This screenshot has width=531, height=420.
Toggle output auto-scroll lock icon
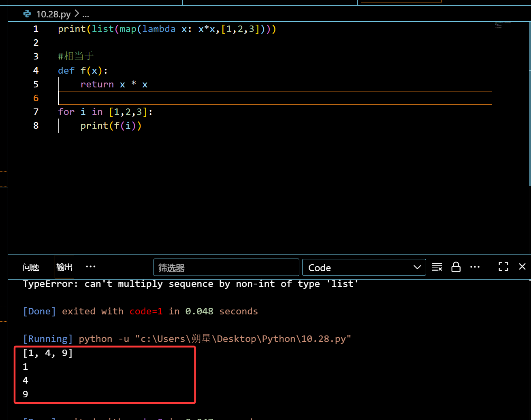click(456, 267)
